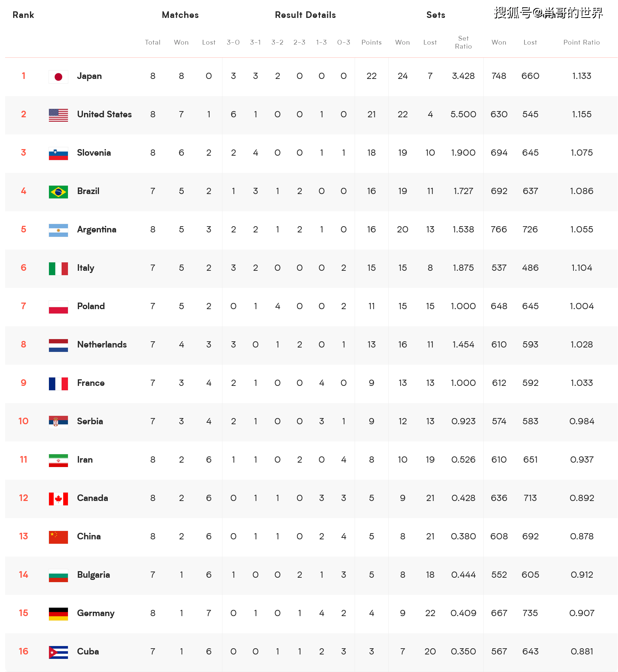618x672 pixels.
Task: Click the Slovenia flag icon
Action: pyautogui.click(x=58, y=153)
